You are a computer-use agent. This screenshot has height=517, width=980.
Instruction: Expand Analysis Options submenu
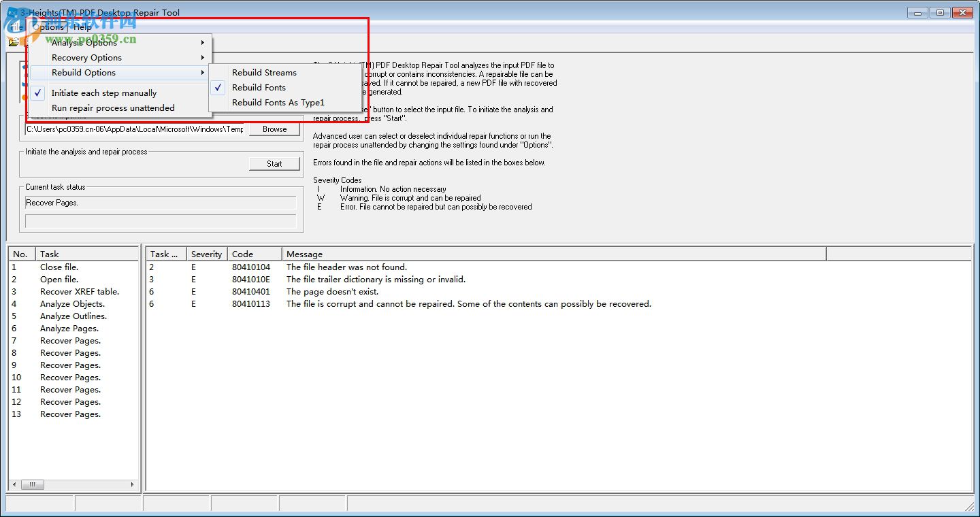coord(120,43)
